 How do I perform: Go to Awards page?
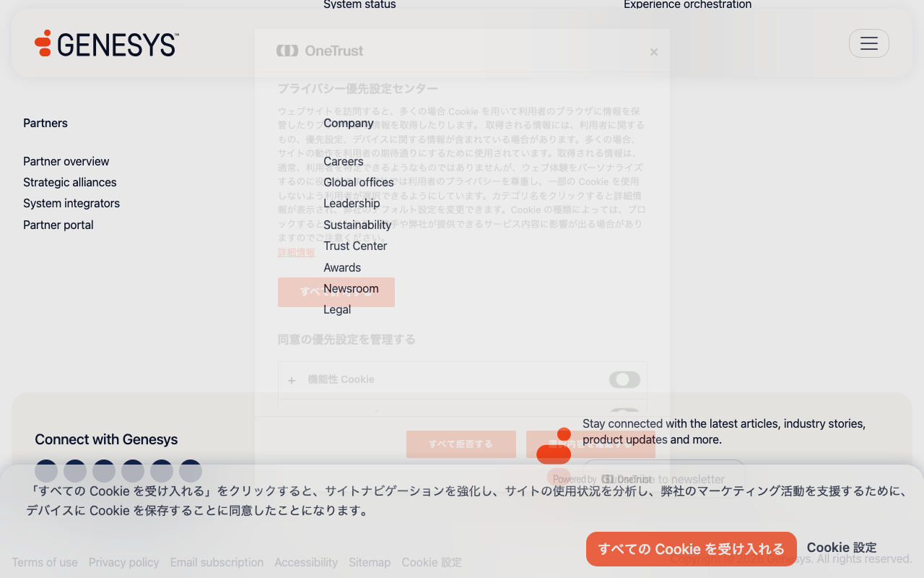(342, 267)
